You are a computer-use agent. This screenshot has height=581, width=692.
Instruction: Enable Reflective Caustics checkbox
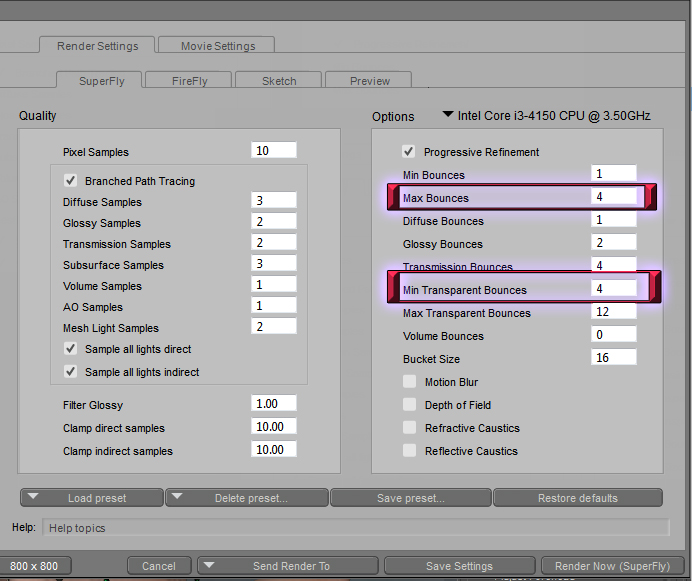tap(409, 451)
